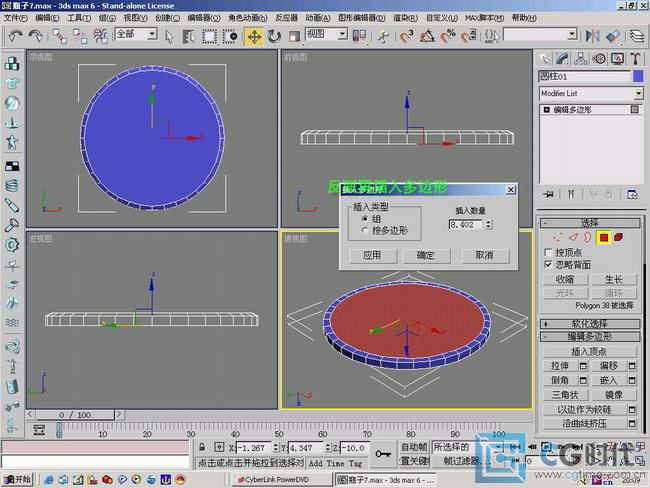Open Select by Name tool

point(189,36)
